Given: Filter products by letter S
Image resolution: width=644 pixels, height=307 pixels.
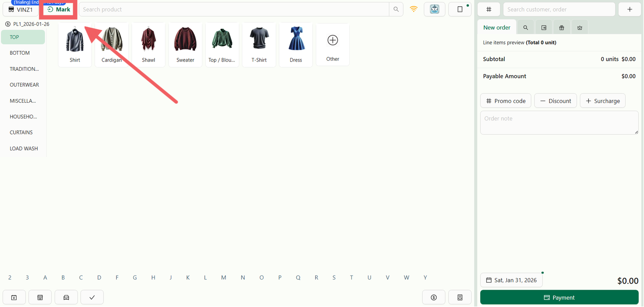Looking at the screenshot, I should pos(334,278).
